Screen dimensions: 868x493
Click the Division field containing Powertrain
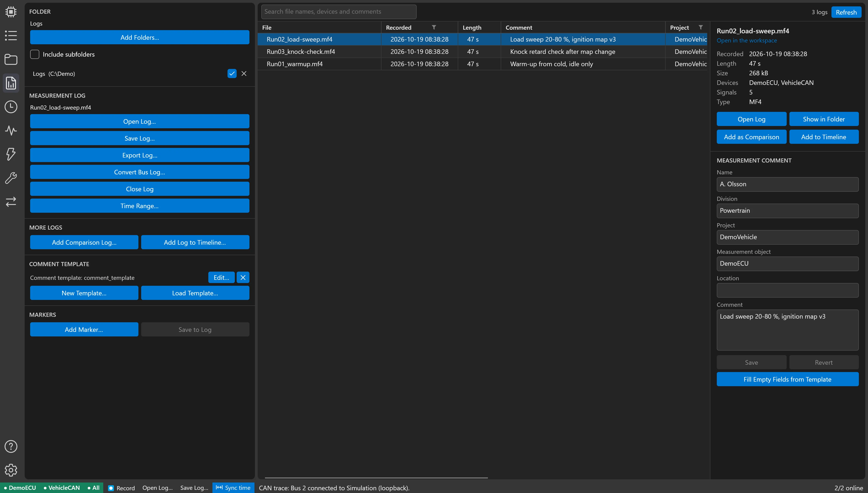(787, 211)
